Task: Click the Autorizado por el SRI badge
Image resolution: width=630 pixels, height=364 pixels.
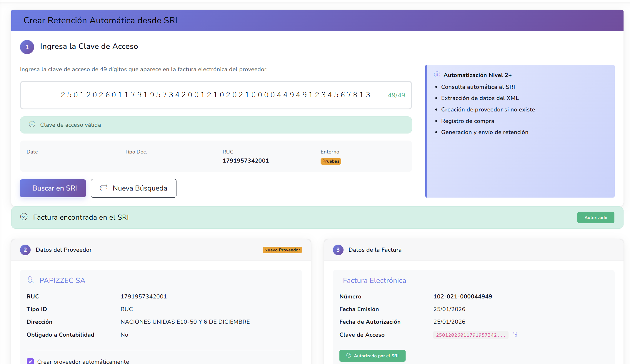Action: [372, 356]
